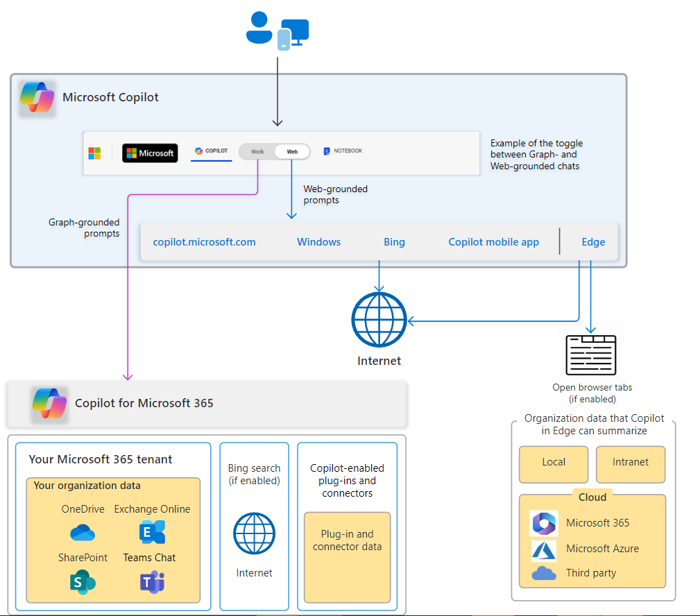Switch the toggle to Work
The image size is (700, 616).
coord(257,152)
